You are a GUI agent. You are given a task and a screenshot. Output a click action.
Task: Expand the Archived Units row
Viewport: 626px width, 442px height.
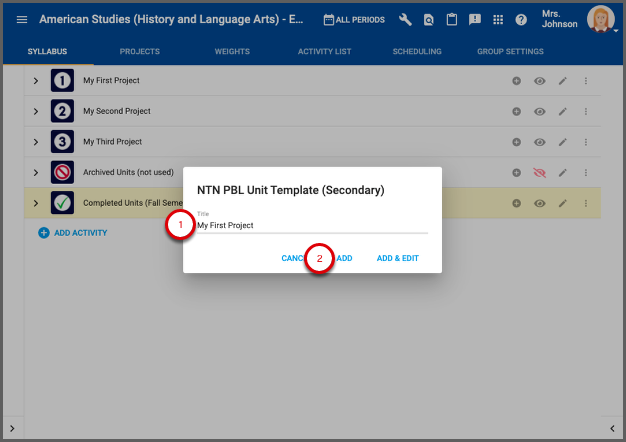pyautogui.click(x=36, y=173)
